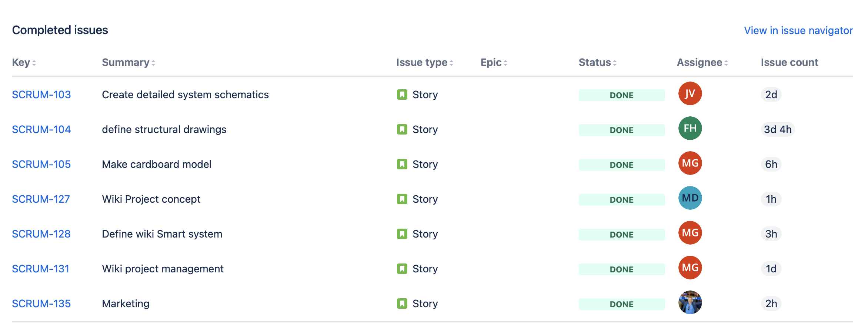Click DONE status badge for SCRUM-127
The height and width of the screenshot is (335, 868).
pos(621,200)
